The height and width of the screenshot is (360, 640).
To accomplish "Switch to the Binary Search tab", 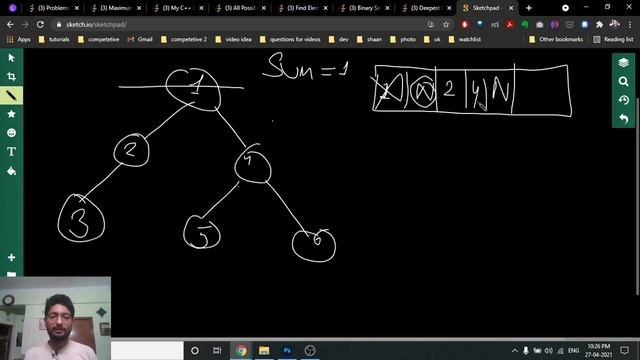I will [x=364, y=8].
